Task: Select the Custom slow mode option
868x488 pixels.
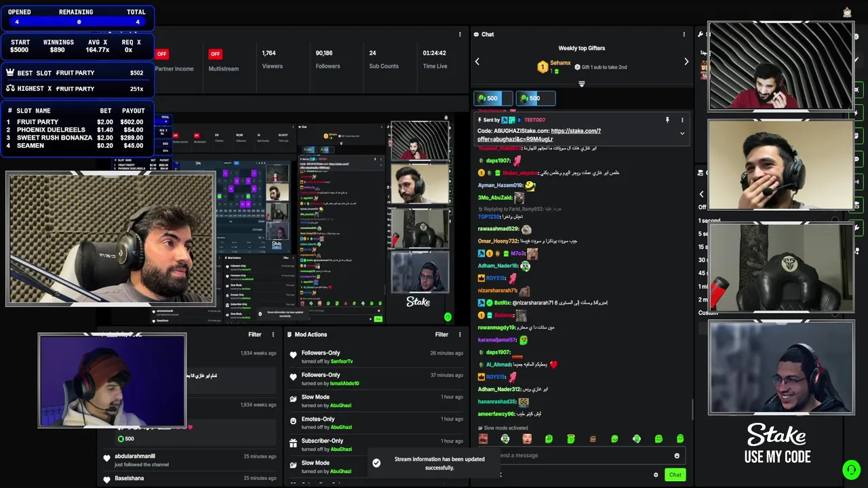Action: [707, 313]
